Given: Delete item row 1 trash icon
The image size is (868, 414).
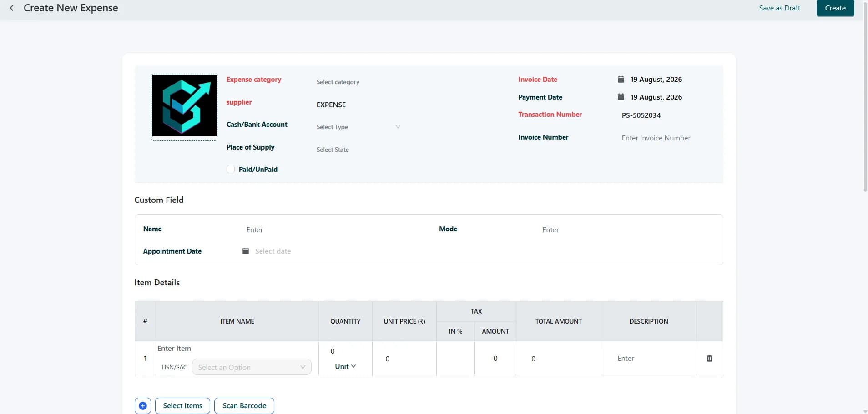Looking at the screenshot, I should tap(709, 359).
